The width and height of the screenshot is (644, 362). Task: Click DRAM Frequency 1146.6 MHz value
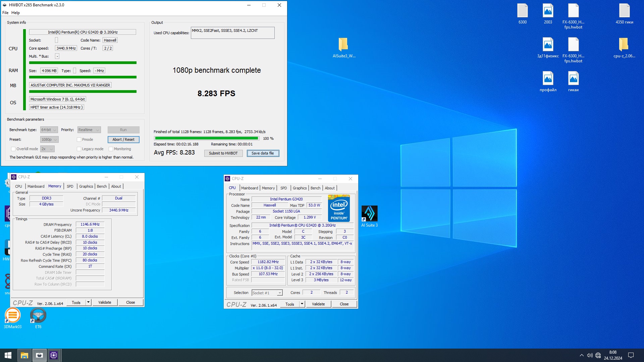tap(90, 225)
